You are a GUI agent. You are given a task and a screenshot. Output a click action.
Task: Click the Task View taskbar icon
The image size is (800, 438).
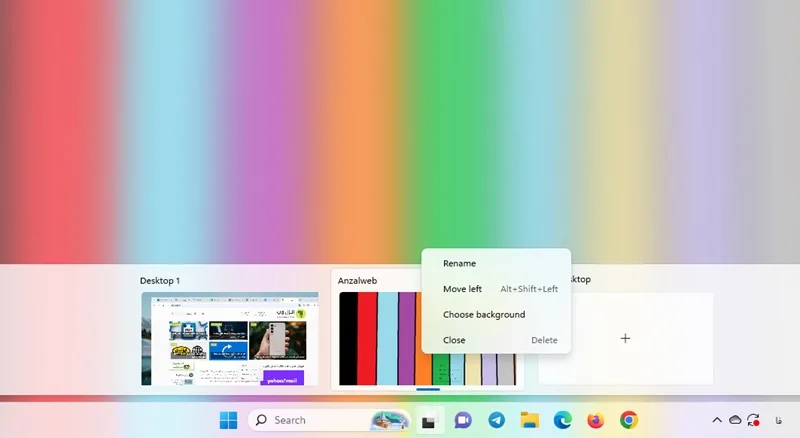(429, 421)
